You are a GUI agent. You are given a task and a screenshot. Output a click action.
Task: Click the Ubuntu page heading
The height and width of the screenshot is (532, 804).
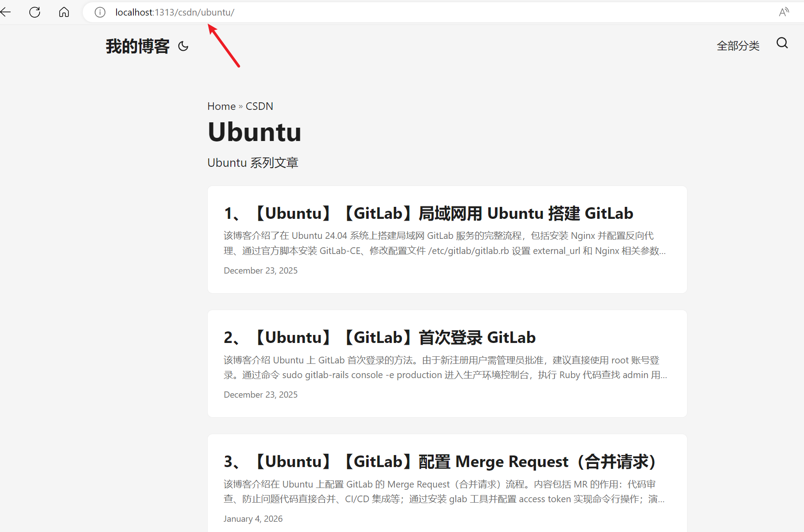coord(254,132)
